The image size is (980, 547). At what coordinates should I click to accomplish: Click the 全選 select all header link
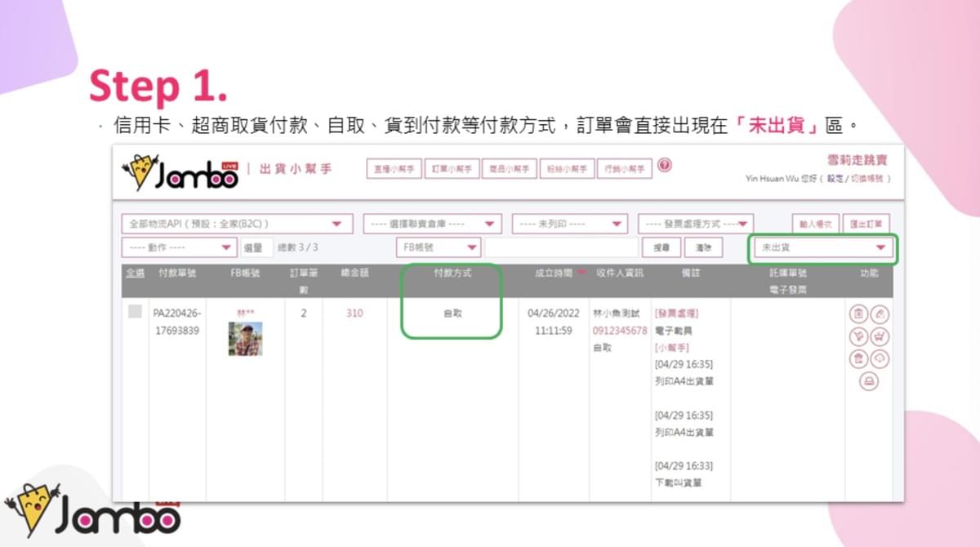pos(135,273)
